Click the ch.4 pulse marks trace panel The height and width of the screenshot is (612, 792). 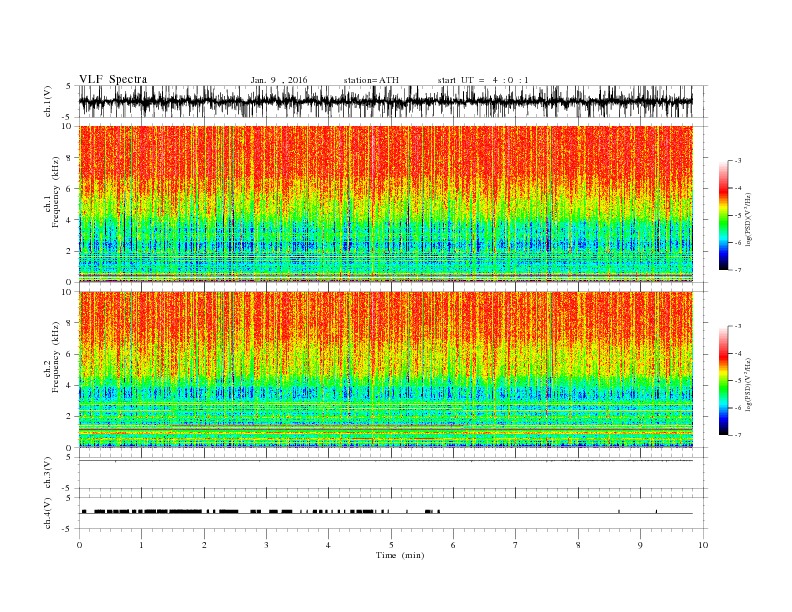(392, 513)
